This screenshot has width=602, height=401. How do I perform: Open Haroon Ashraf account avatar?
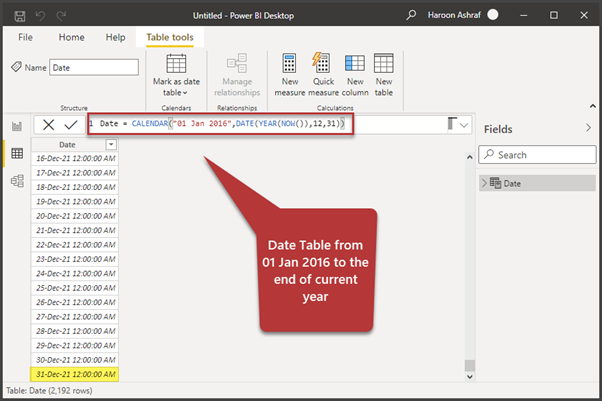click(x=493, y=15)
